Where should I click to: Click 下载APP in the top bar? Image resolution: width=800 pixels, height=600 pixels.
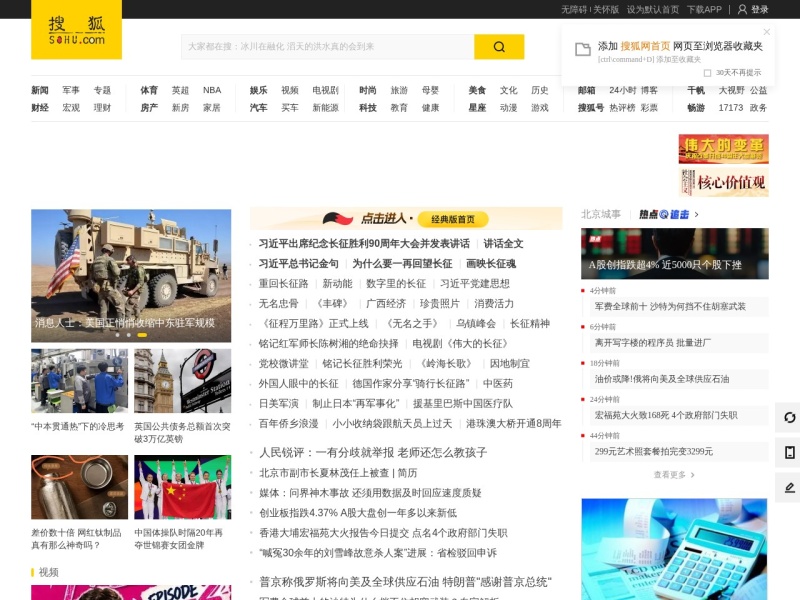(704, 9)
